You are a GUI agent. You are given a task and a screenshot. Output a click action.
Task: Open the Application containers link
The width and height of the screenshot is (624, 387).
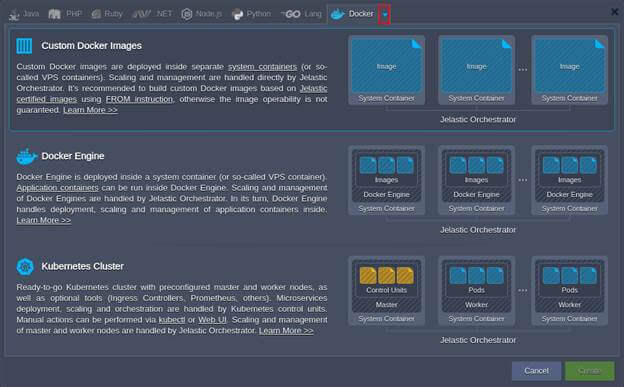point(57,188)
